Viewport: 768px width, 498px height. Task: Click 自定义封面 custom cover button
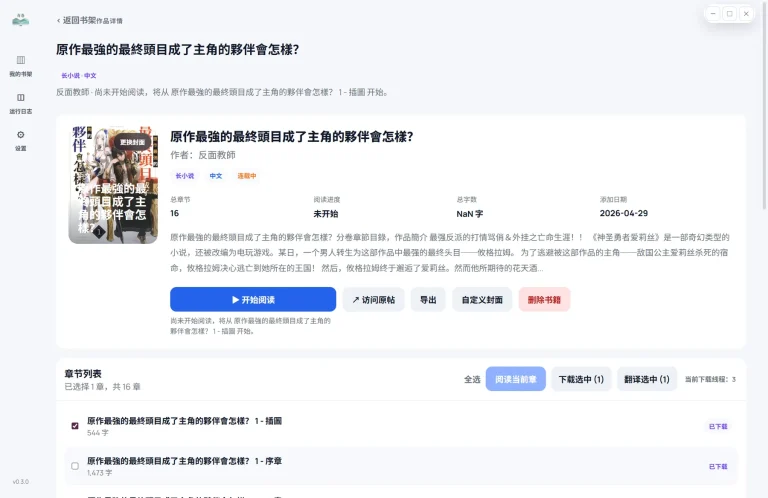482,299
